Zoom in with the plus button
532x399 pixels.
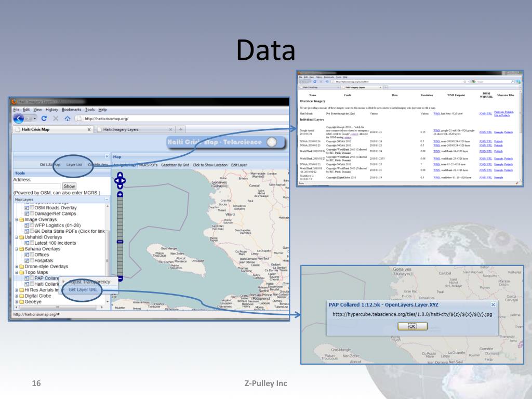(x=120, y=194)
